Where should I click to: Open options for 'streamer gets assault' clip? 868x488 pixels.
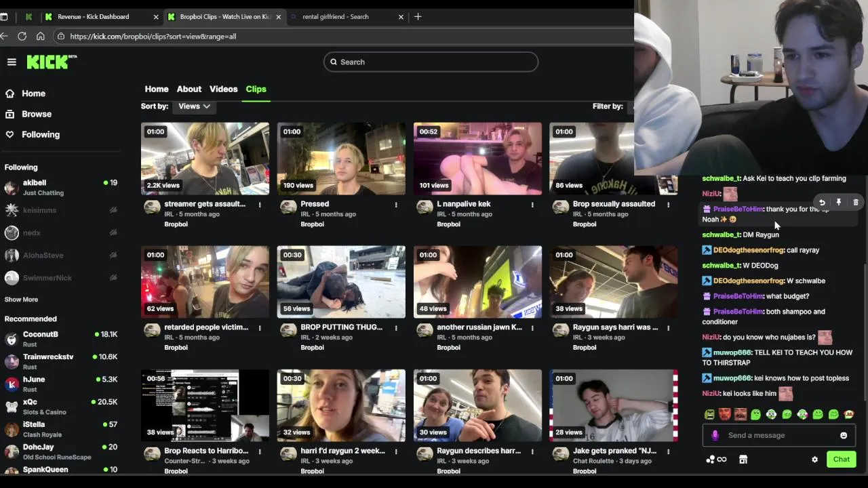click(x=260, y=204)
